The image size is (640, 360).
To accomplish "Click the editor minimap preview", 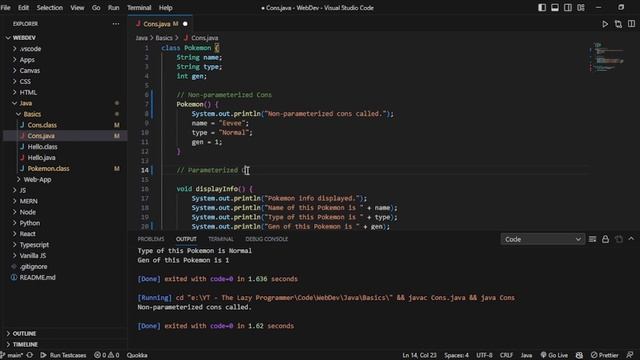I will coord(607,57).
